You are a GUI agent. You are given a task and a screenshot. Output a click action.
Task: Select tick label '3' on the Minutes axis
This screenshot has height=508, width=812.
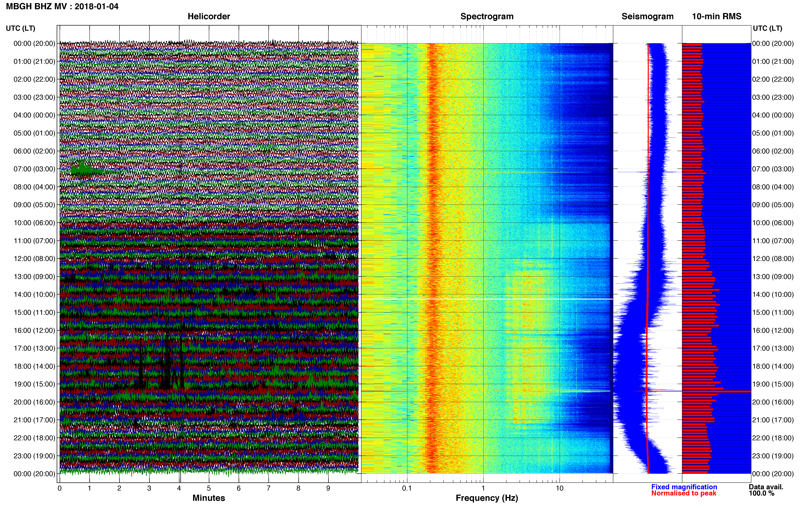pos(149,488)
